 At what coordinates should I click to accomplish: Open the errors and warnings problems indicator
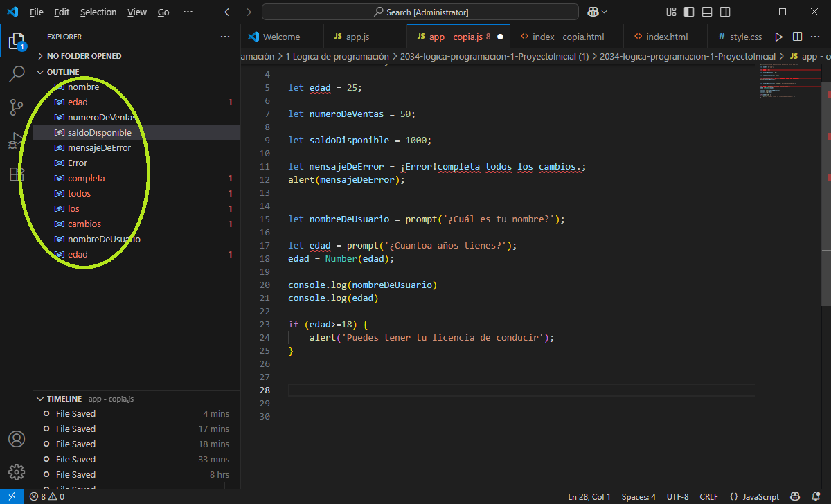coord(47,496)
